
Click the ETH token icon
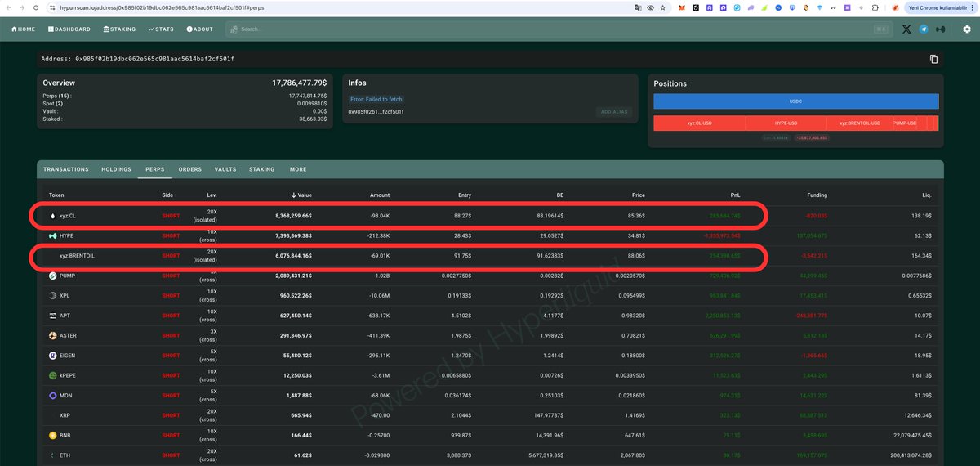pyautogui.click(x=53, y=455)
